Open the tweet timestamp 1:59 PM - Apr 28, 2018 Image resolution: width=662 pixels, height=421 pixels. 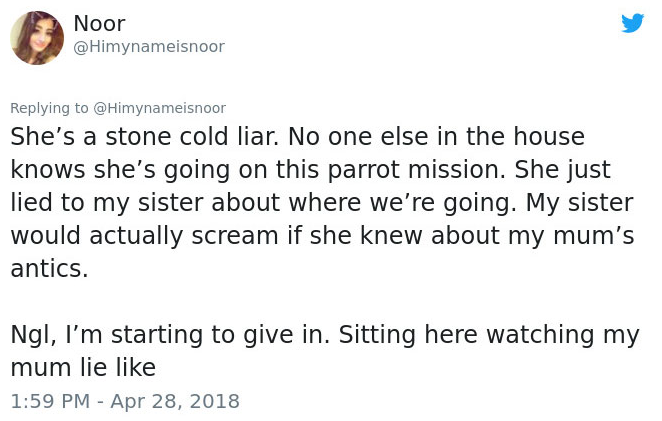click(125, 401)
